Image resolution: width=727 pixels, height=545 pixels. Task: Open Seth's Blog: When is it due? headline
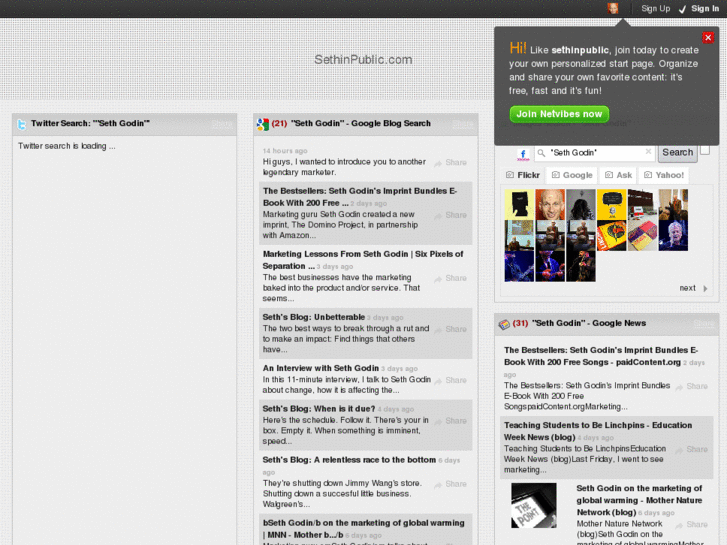point(319,409)
